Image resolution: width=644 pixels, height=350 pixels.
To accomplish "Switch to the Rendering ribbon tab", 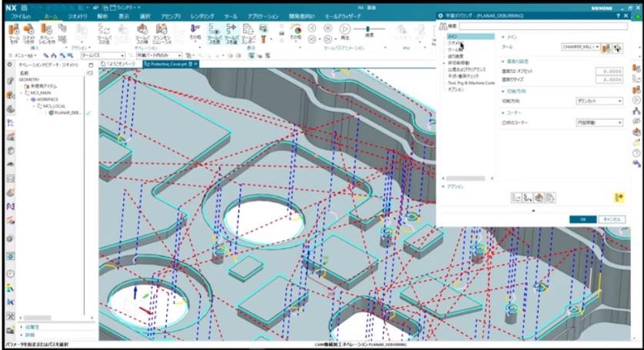I will pos(202,16).
